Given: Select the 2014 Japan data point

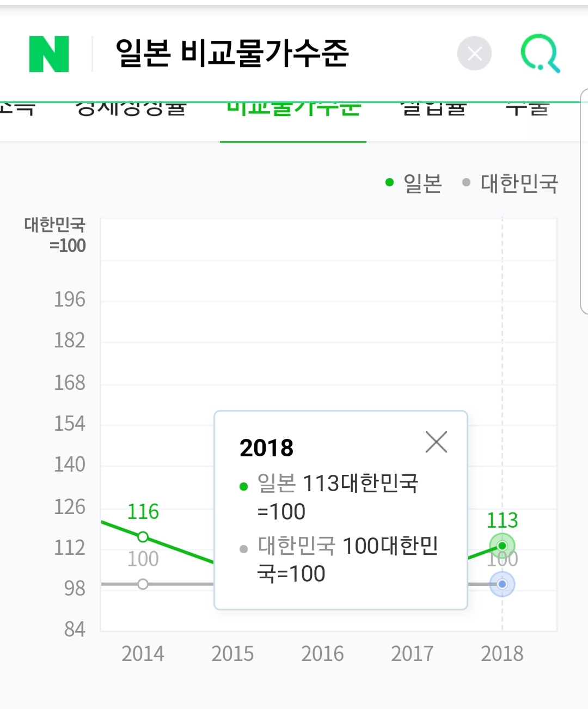Looking at the screenshot, I should point(143,537).
